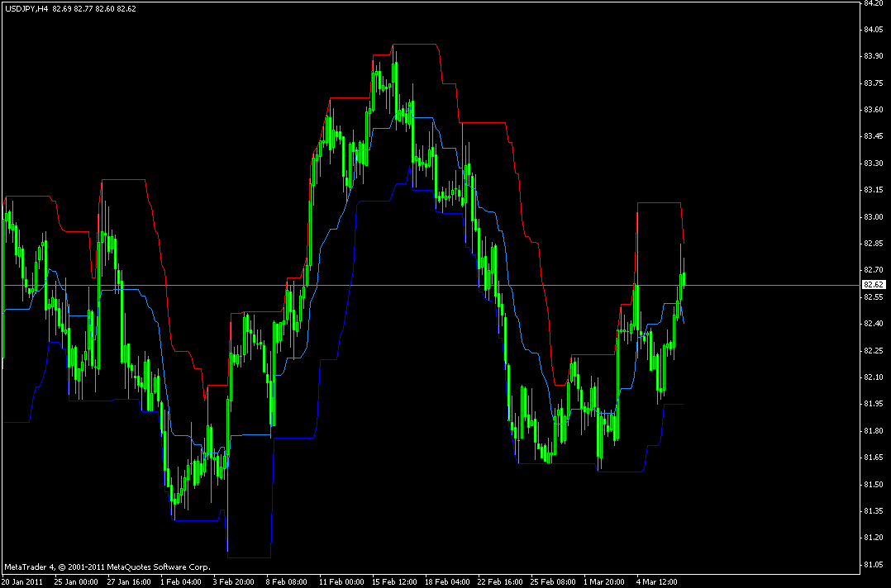Click the 27 Jan 16:00 time label
891x588 pixels.
[x=129, y=582]
